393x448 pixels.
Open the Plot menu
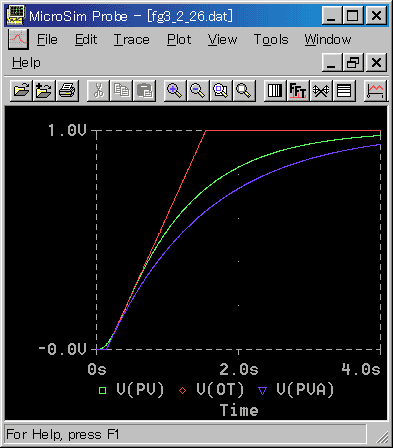pos(179,40)
